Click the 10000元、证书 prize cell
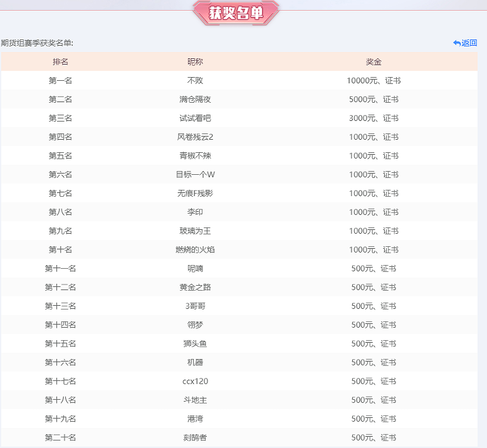 [374, 81]
